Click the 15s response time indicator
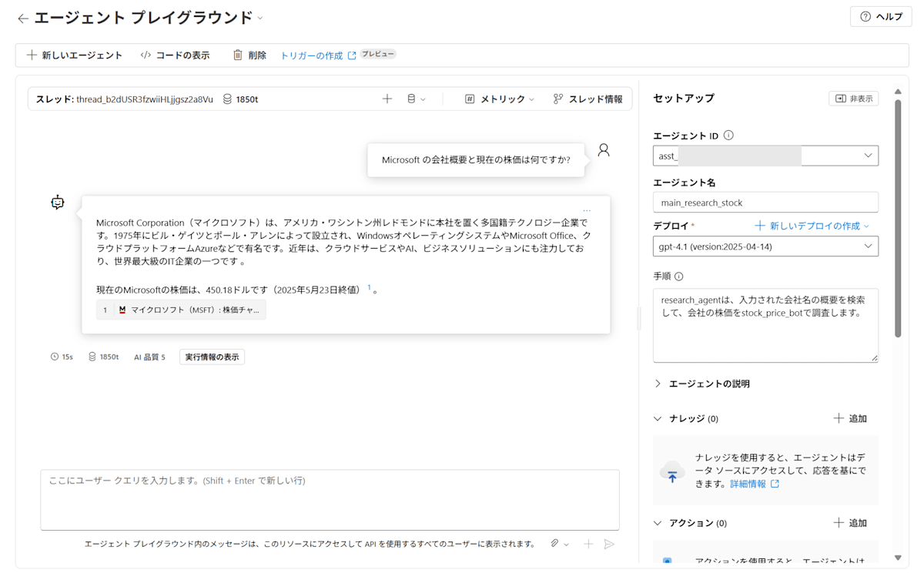 [62, 357]
